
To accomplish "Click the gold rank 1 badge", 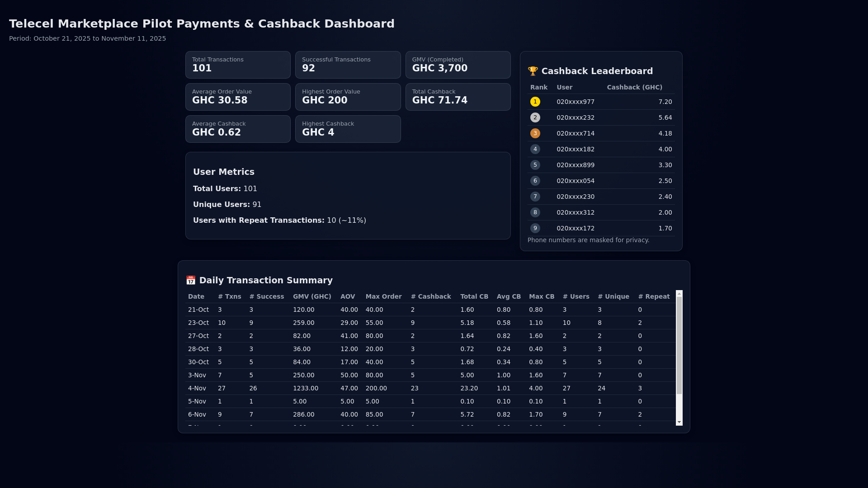I will coord(535,102).
